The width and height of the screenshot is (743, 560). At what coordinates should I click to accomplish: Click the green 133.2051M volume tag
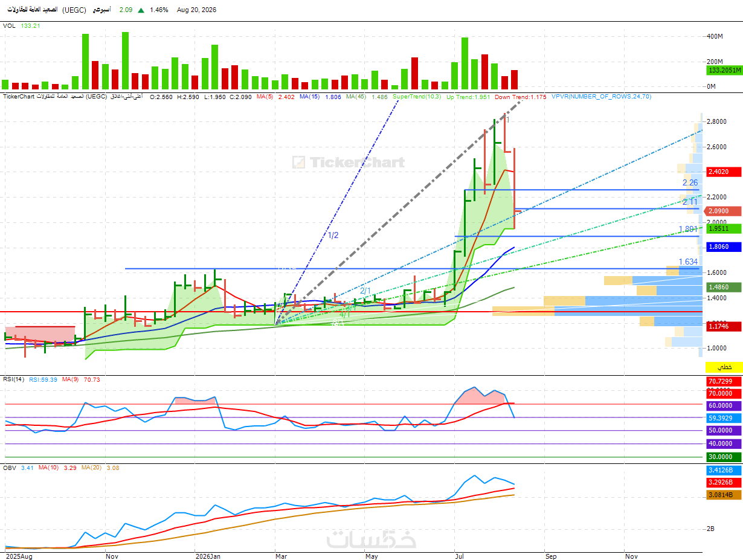tap(724, 70)
